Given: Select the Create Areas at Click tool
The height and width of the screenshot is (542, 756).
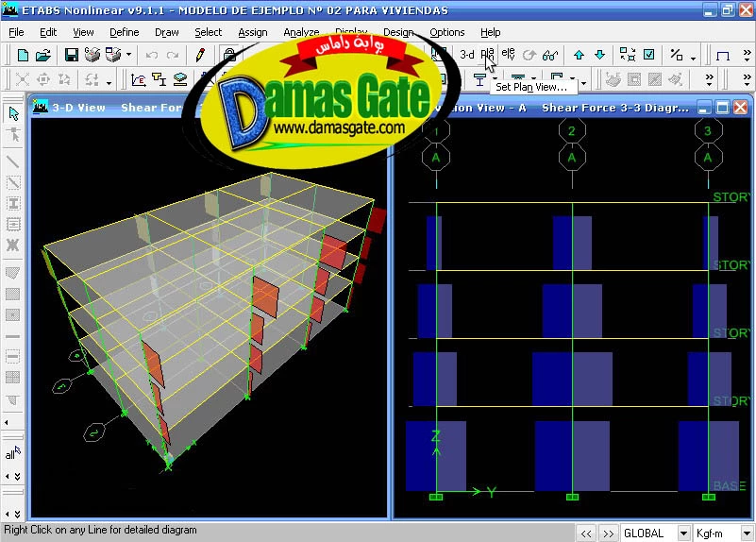Looking at the screenshot, I should [13, 314].
